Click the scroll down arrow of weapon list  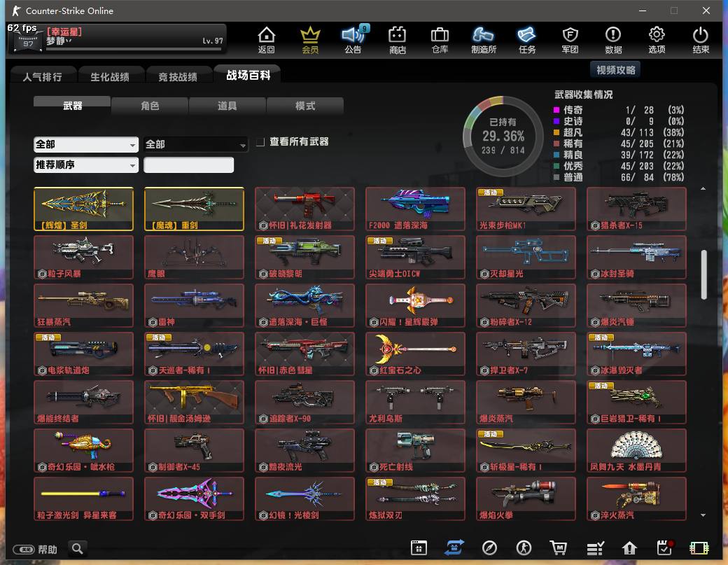[703, 515]
